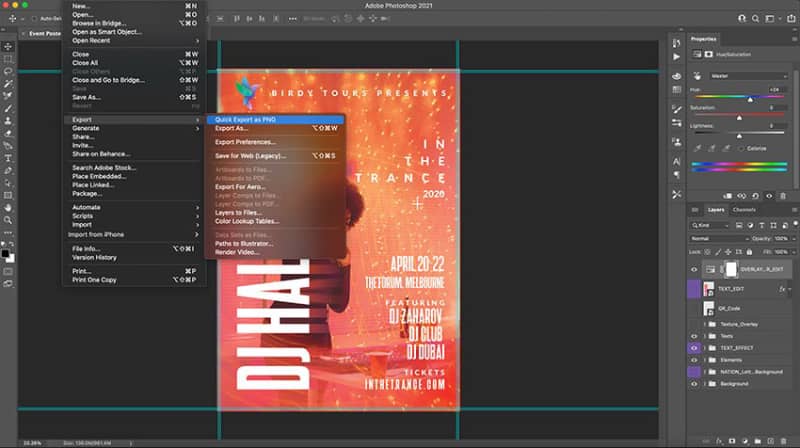Click the delete layer trash icon
The image size is (800, 448).
(784, 441)
